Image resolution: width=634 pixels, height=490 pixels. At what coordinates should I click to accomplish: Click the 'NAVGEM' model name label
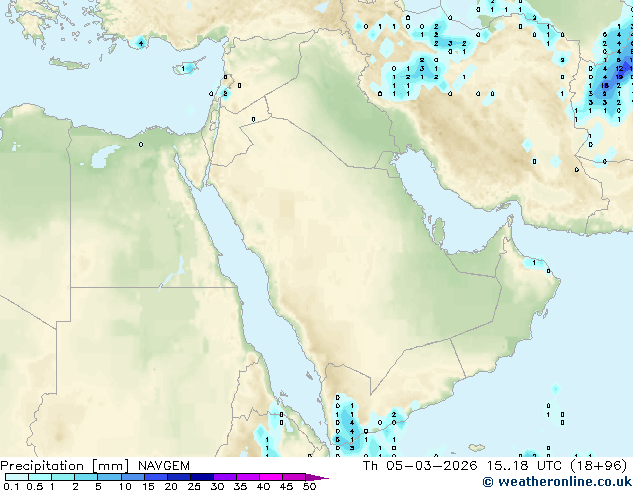click(x=164, y=466)
